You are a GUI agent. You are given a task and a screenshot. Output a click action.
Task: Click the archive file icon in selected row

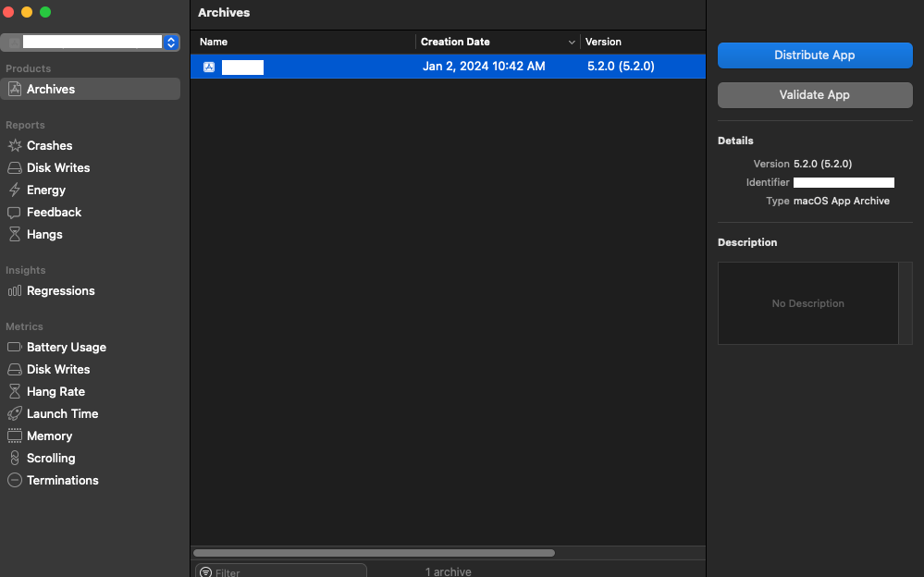(x=209, y=67)
